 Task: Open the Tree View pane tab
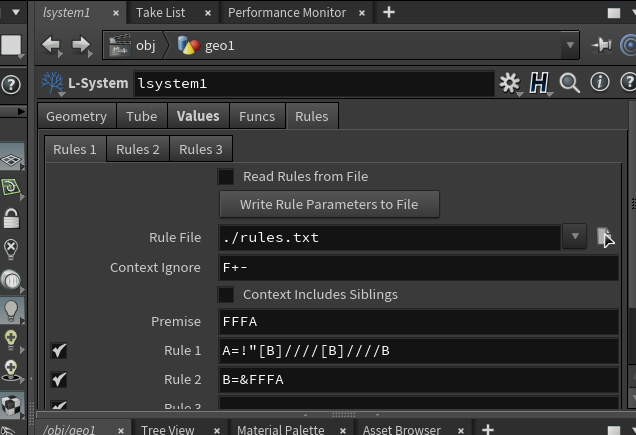pyautogui.click(x=168, y=430)
